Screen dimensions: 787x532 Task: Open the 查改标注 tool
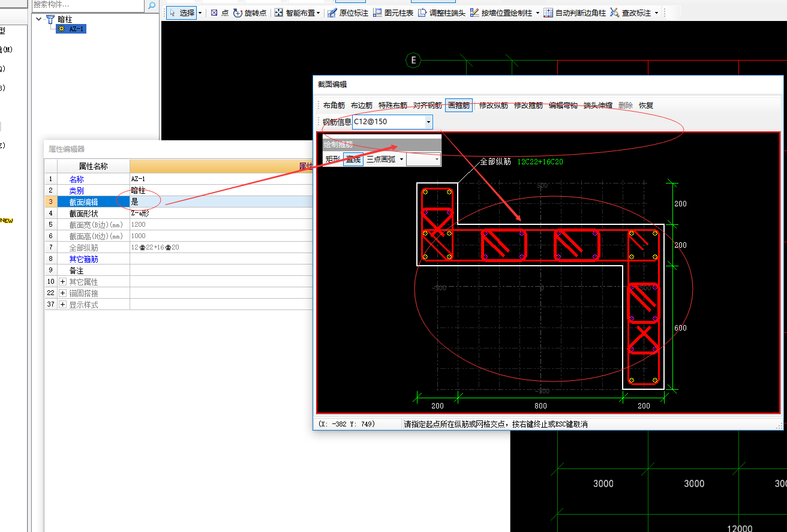[x=630, y=13]
